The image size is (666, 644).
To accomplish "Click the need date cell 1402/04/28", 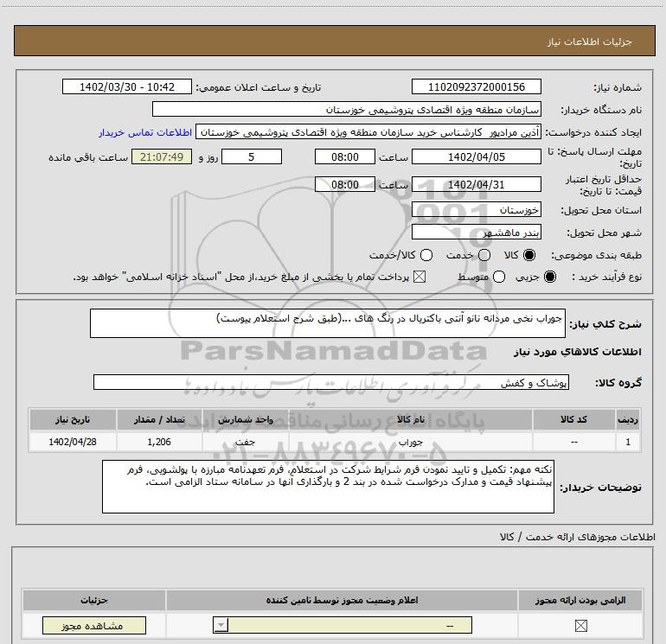I will [73, 442].
